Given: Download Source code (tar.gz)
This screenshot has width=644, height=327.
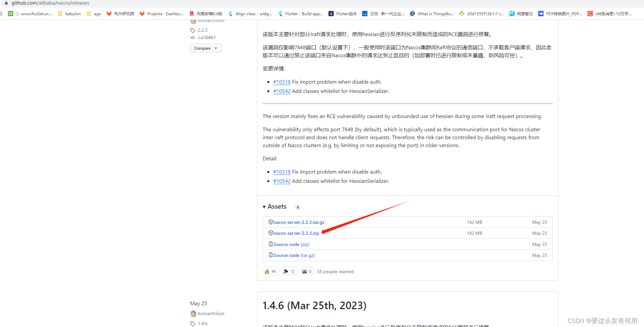Looking at the screenshot, I should pos(294,255).
